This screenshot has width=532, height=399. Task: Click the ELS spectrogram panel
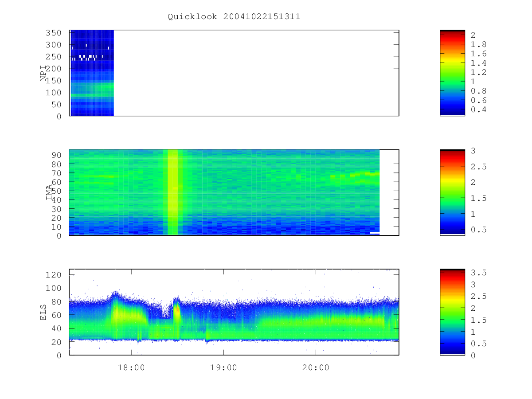[x=234, y=312]
